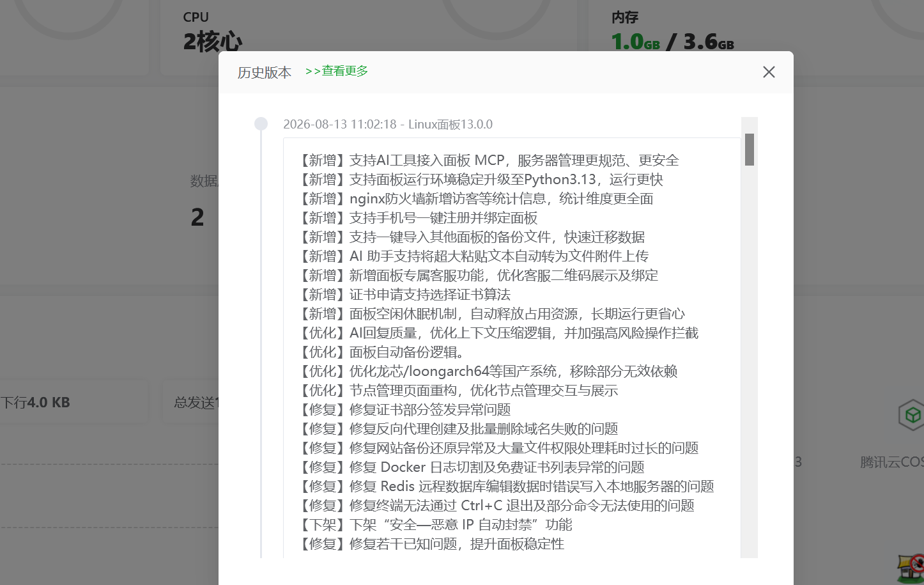Click the version header 2026-08-13 11:02:18
The image size is (924, 585).
click(x=388, y=124)
